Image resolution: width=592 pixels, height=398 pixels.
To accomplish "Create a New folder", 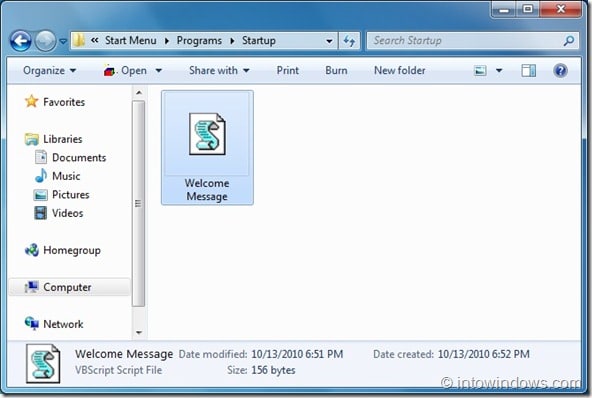I will click(x=399, y=71).
